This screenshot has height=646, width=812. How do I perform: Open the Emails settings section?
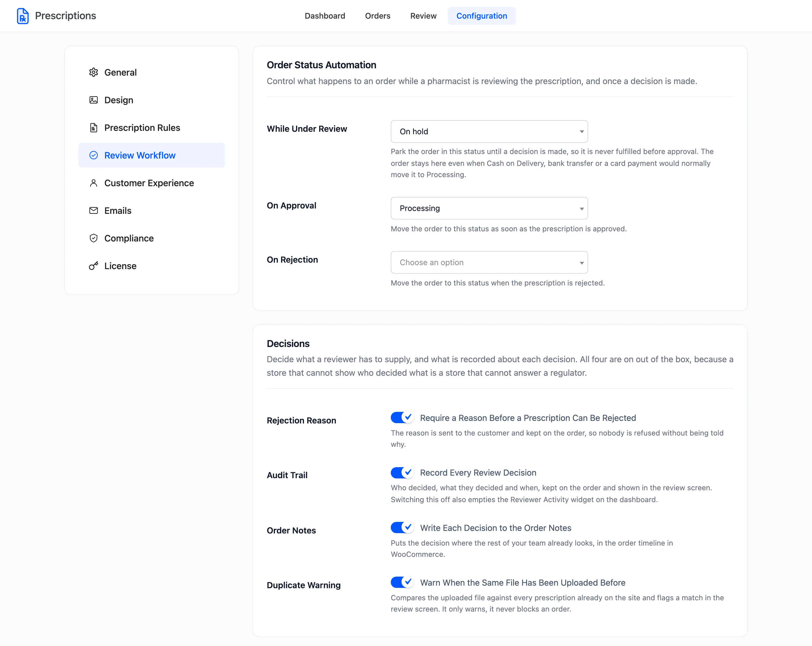tap(151, 211)
